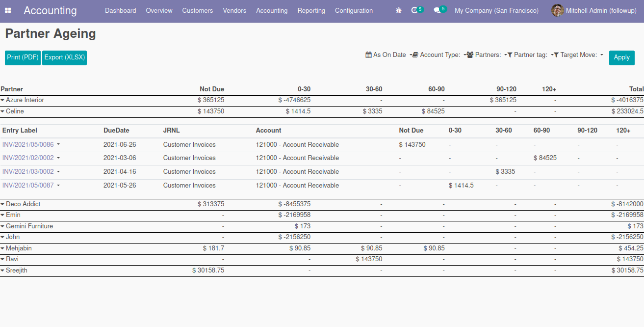This screenshot has height=327, width=644.
Task: Apply the selected report filters
Action: point(621,57)
